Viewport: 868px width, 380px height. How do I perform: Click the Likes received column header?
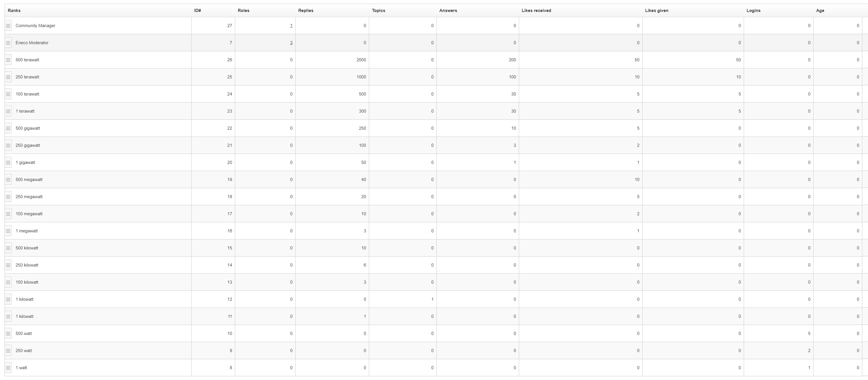pos(536,11)
